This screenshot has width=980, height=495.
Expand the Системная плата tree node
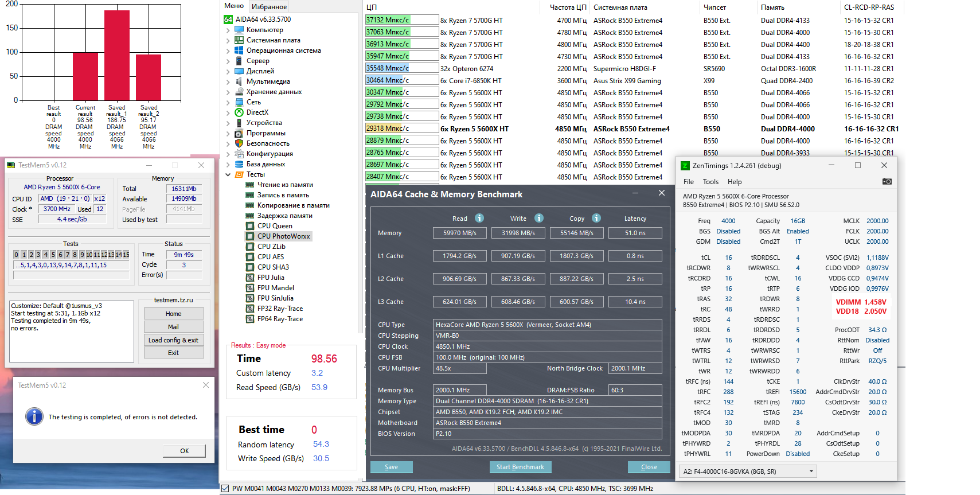point(228,40)
